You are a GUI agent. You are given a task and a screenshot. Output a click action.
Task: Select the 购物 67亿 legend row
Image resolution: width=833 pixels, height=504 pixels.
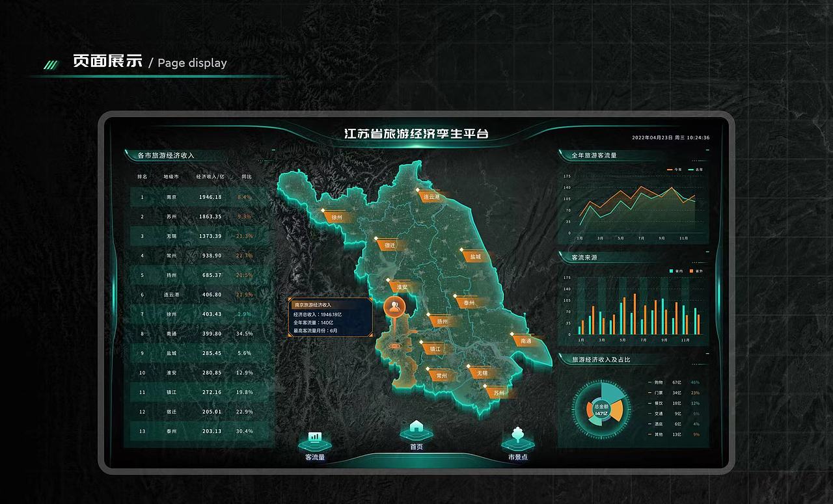tap(674, 382)
